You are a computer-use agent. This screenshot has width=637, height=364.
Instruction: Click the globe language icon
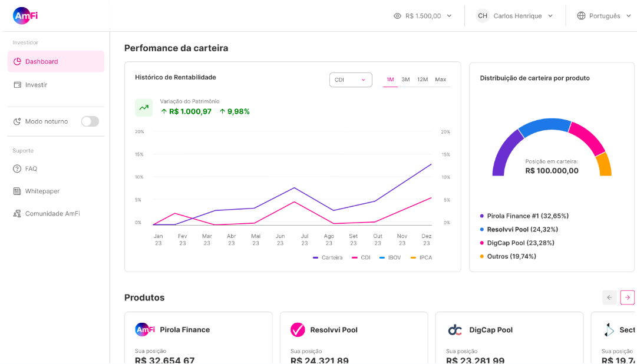click(x=581, y=16)
